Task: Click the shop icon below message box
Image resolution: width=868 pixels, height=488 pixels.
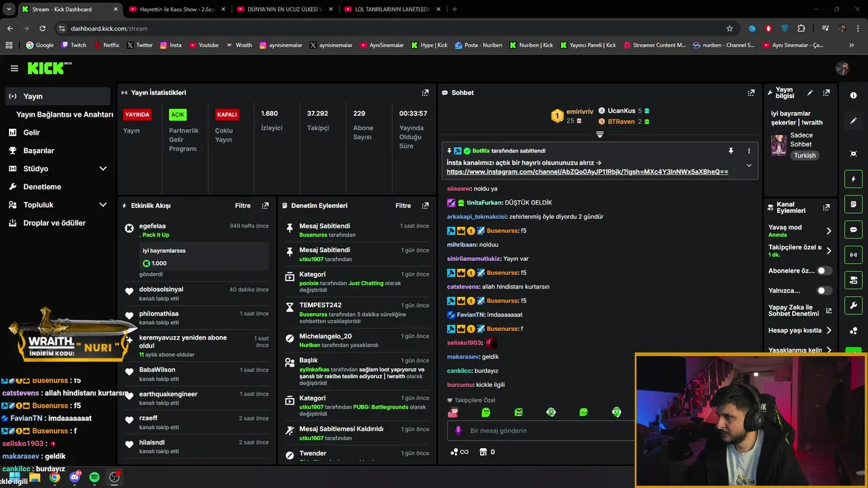Action: pyautogui.click(x=484, y=452)
